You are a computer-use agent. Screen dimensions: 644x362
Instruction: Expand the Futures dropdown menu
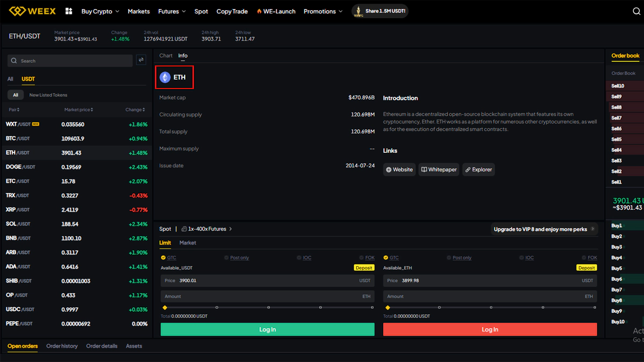click(x=172, y=11)
